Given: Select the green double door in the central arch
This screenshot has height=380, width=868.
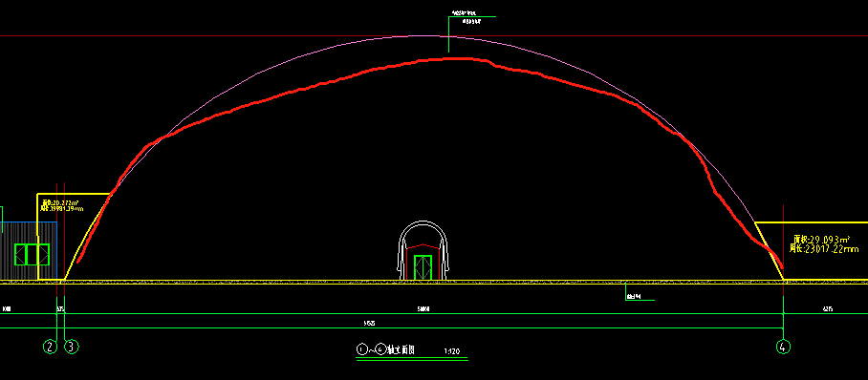Looking at the screenshot, I should (423, 267).
